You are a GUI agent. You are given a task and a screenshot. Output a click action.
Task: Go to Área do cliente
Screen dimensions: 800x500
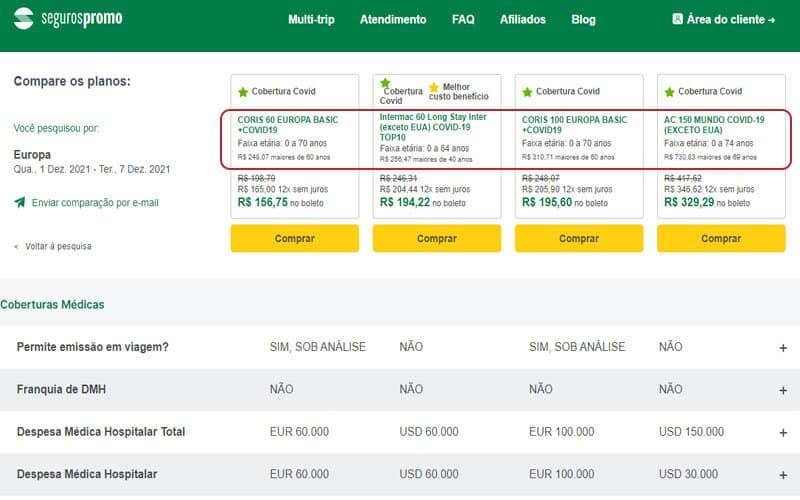point(724,19)
